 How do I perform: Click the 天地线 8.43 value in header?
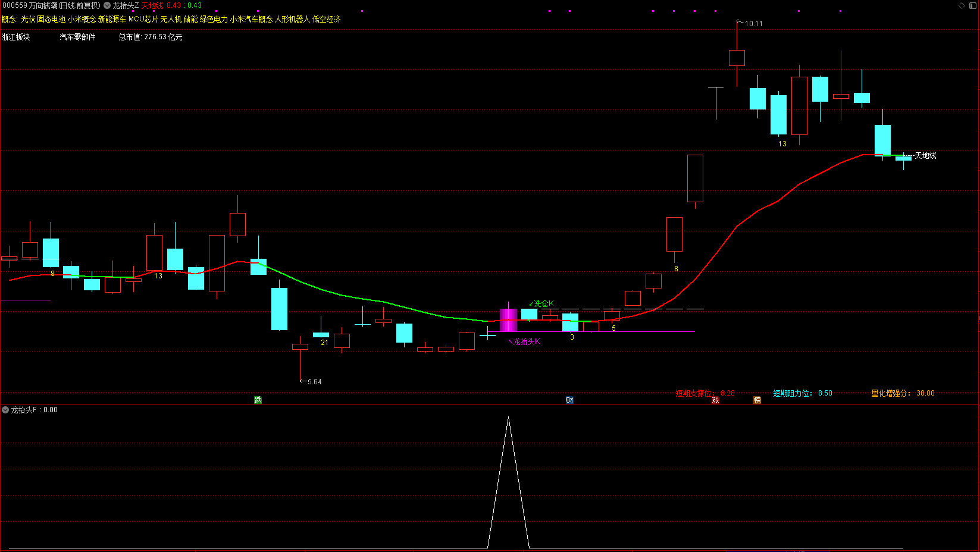pos(161,5)
